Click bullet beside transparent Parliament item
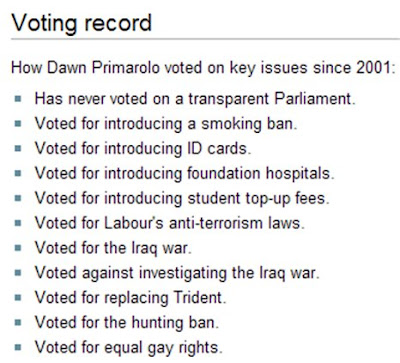The image size is (400, 363). [x=18, y=99]
